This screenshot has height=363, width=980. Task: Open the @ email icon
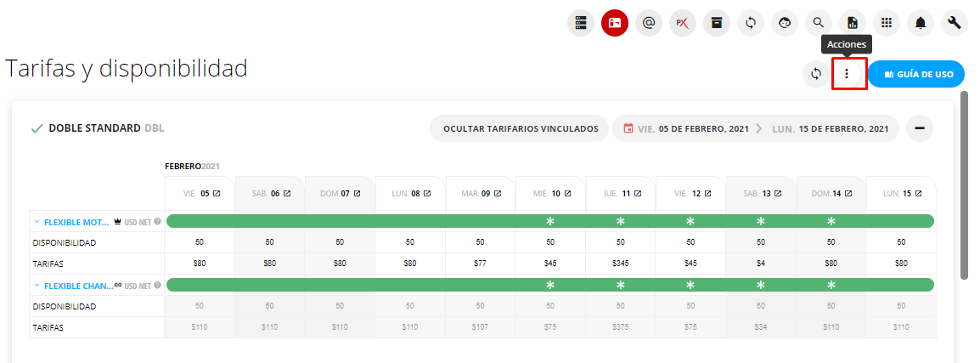coord(649,23)
